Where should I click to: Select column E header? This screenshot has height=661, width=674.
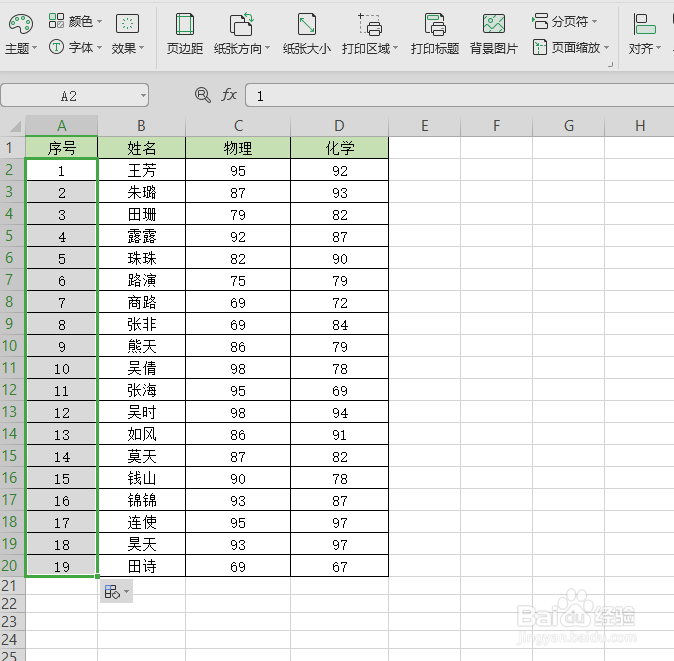tap(425, 126)
